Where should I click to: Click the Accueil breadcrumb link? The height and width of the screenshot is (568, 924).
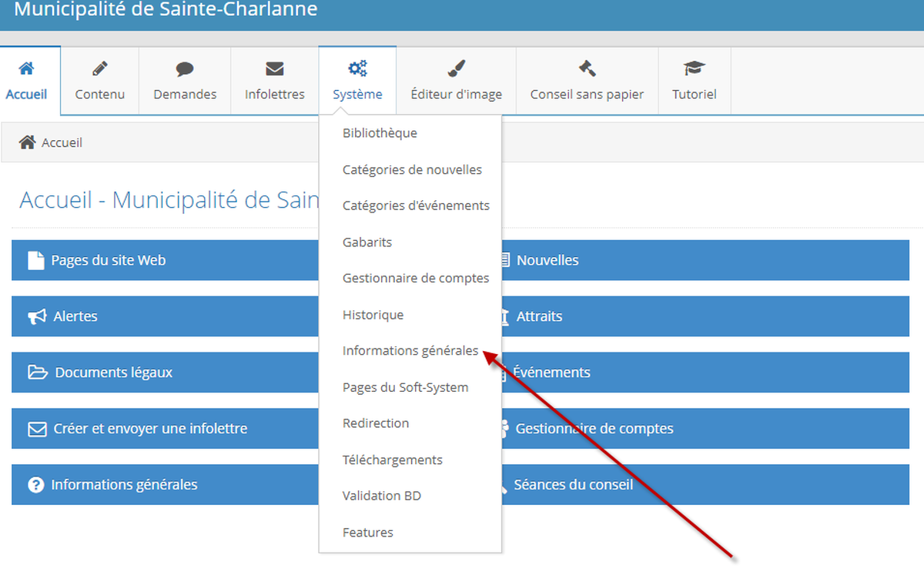coord(62,142)
